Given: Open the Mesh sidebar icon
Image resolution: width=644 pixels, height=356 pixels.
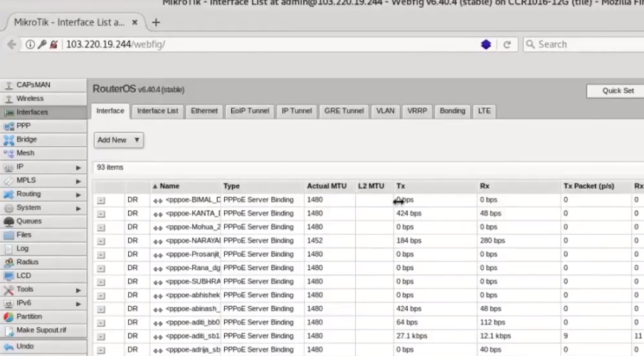Looking at the screenshot, I should [x=9, y=153].
